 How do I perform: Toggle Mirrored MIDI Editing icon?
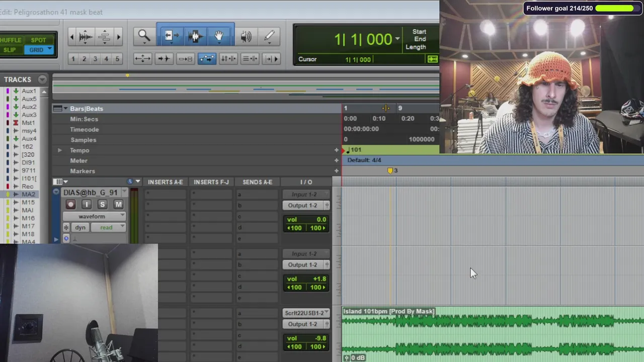click(x=185, y=59)
